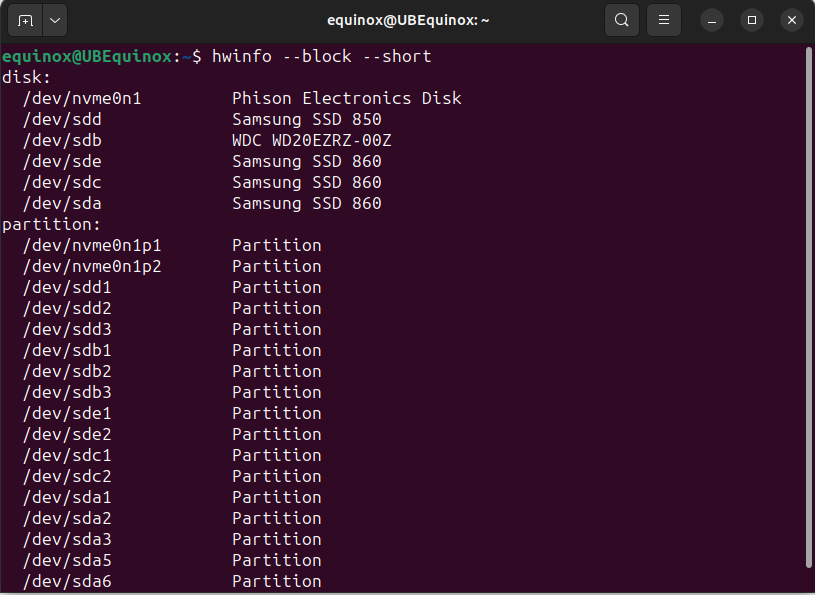Click 'WDC WD20EZRZ-00Z' model text
The image size is (815, 595).
point(312,140)
